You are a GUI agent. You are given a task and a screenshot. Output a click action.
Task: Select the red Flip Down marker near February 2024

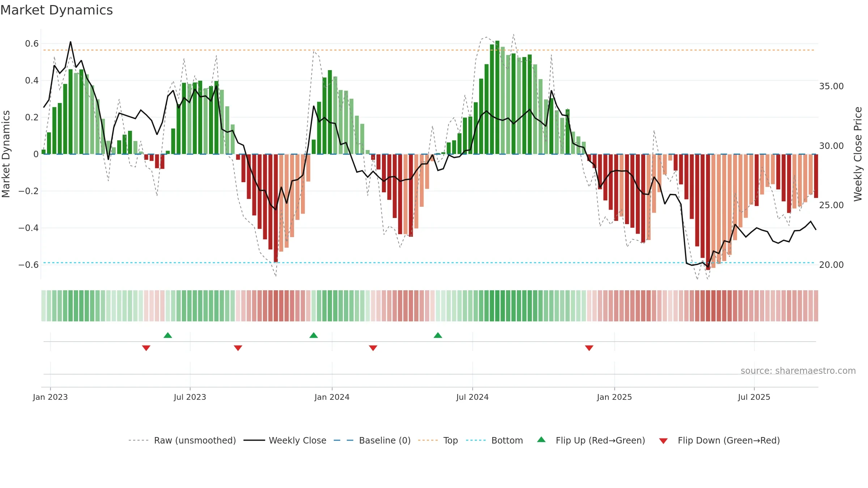tap(373, 348)
